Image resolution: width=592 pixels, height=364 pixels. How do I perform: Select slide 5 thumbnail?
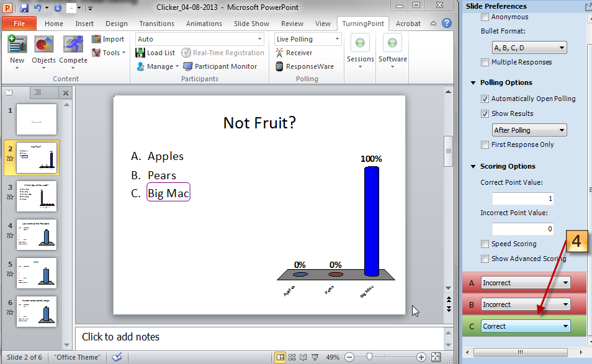pos(37,273)
